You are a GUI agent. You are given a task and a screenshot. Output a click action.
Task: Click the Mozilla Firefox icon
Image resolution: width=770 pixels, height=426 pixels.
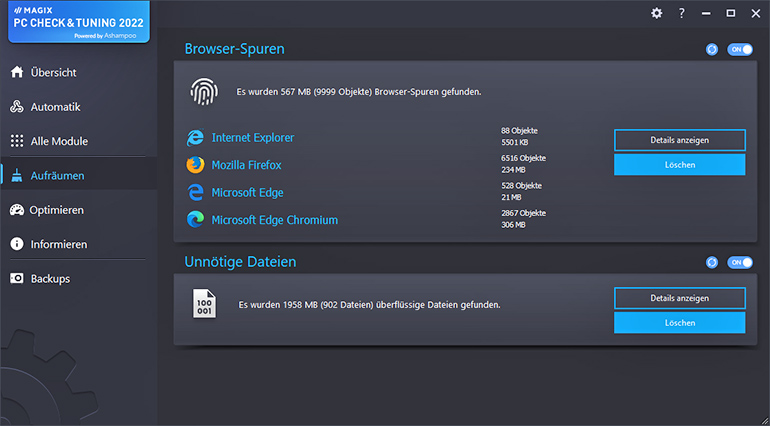195,165
